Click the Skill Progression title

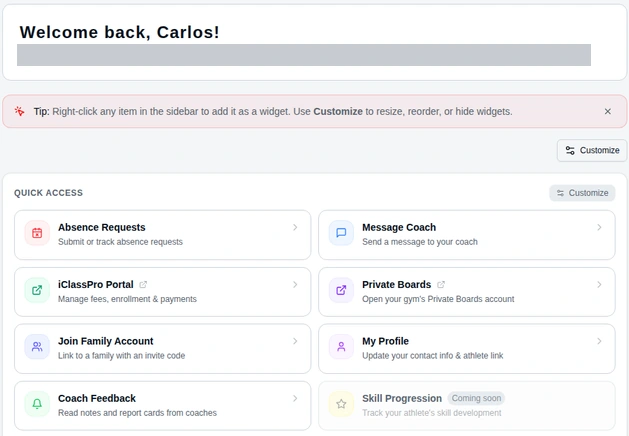pos(402,398)
